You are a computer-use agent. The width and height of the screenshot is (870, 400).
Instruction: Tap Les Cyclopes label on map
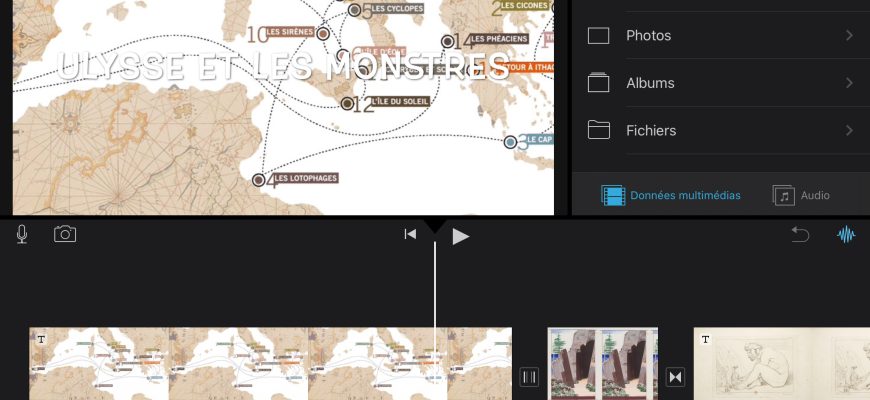point(397,8)
